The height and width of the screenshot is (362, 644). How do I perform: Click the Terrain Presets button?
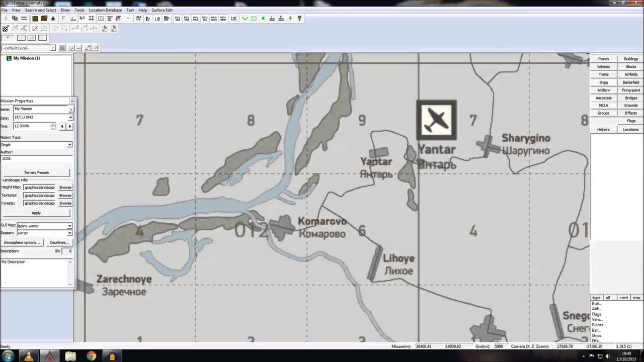coord(36,172)
